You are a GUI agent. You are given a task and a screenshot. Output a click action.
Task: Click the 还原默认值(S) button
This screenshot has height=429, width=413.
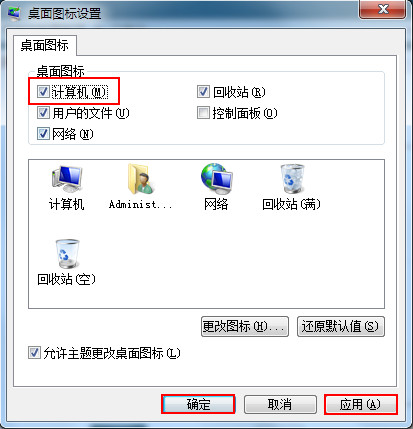pyautogui.click(x=341, y=326)
